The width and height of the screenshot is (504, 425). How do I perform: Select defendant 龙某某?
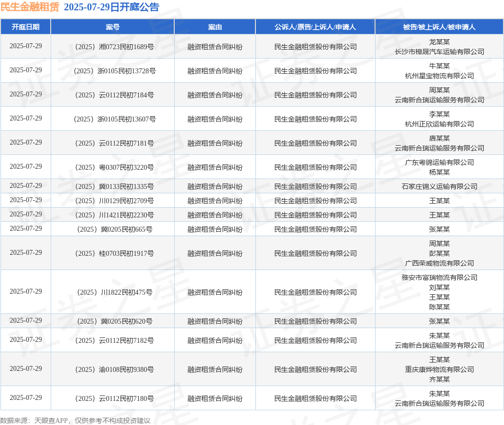[440, 42]
